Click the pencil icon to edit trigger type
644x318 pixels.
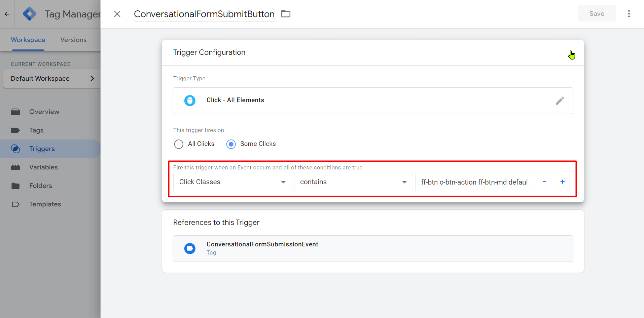pos(560,101)
